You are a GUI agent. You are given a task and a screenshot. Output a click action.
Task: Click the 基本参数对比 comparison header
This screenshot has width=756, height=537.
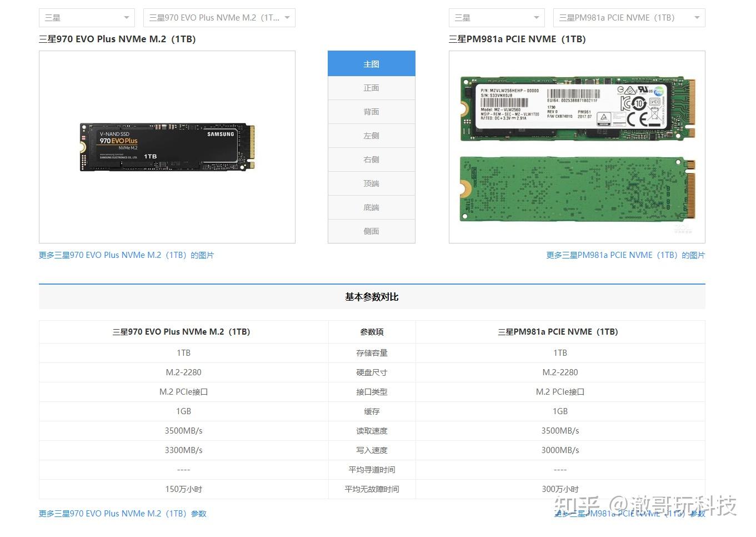pos(371,296)
